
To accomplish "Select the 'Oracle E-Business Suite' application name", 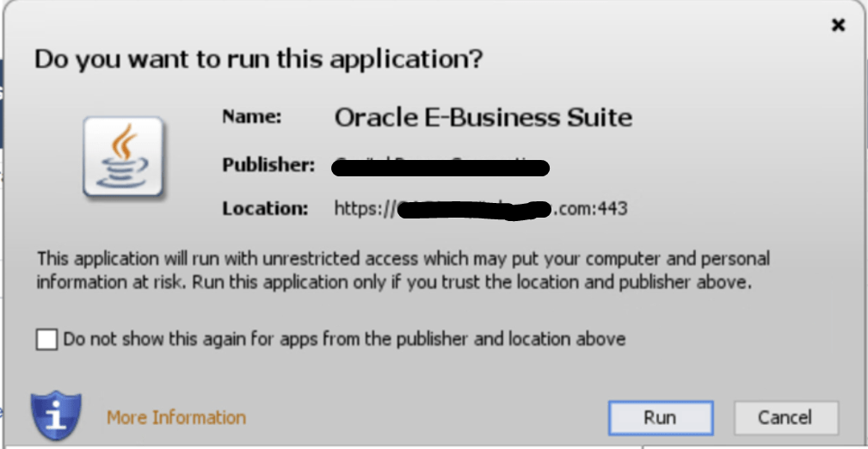I will tap(483, 117).
